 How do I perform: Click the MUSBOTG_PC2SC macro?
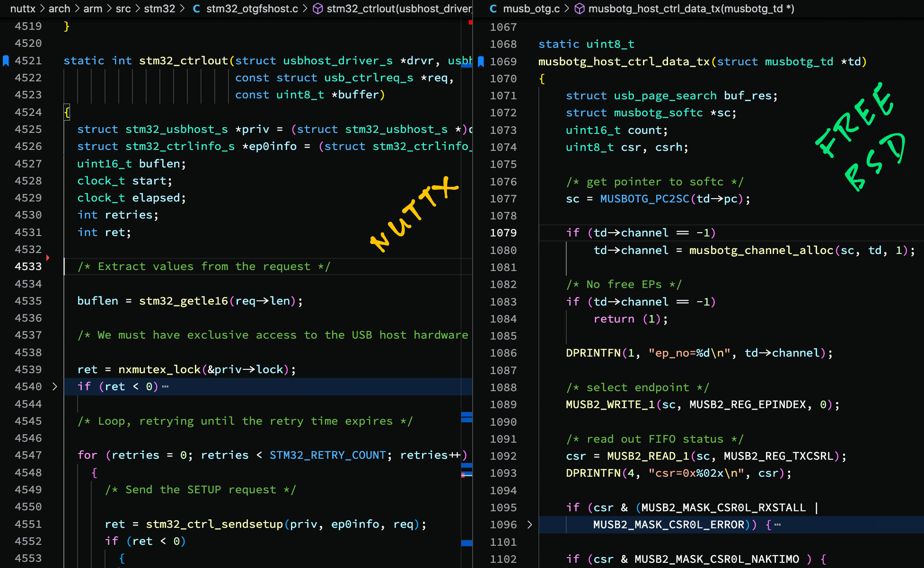click(645, 199)
